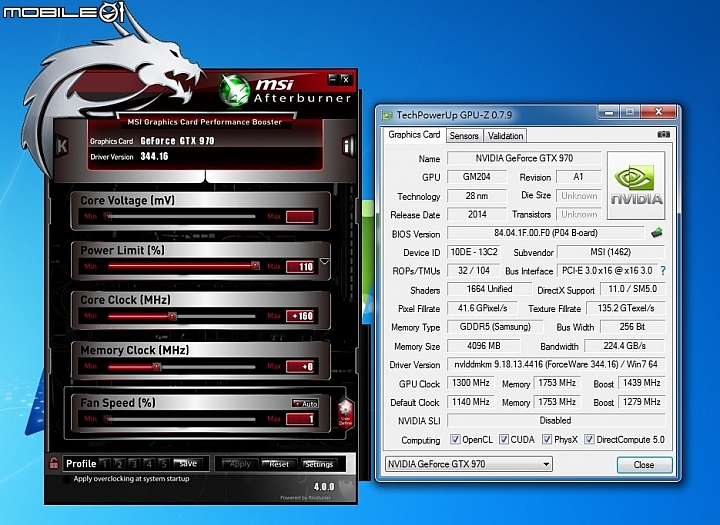Image resolution: width=720 pixels, height=525 pixels.
Task: Click the profile Save button
Action: tap(188, 463)
